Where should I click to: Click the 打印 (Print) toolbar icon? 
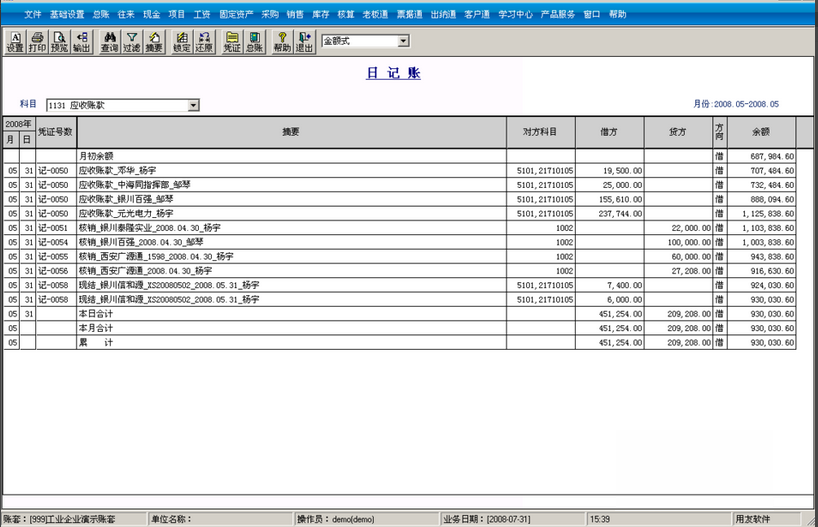coord(37,41)
